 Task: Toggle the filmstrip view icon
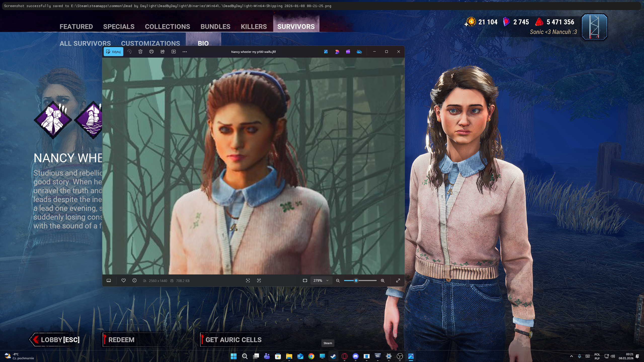[109, 280]
